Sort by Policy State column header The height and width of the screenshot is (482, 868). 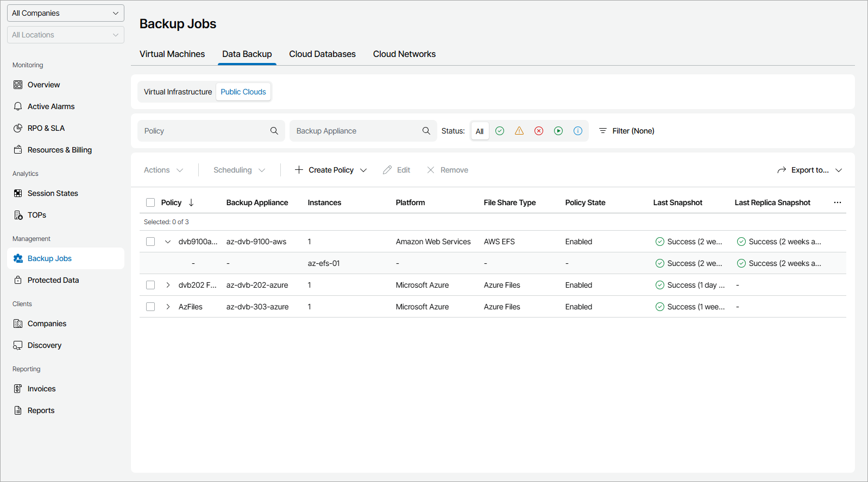[x=585, y=202]
